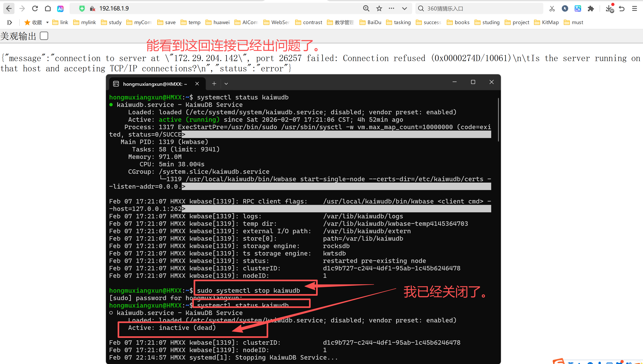Open the AI assistant icon
The height and width of the screenshot is (364, 643).
click(60, 9)
